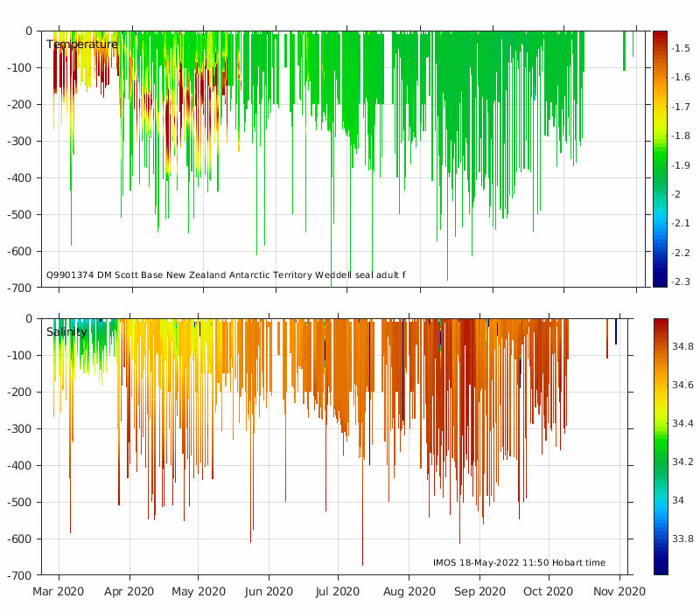This screenshot has height=612, width=700.
Task: Click the 34.4 salinity colorbar tick label
Action: 683,423
